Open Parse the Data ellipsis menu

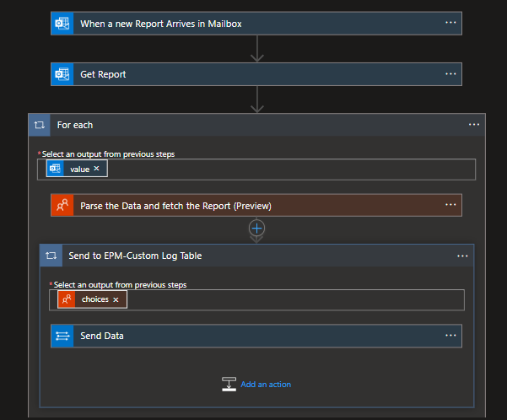click(x=450, y=206)
